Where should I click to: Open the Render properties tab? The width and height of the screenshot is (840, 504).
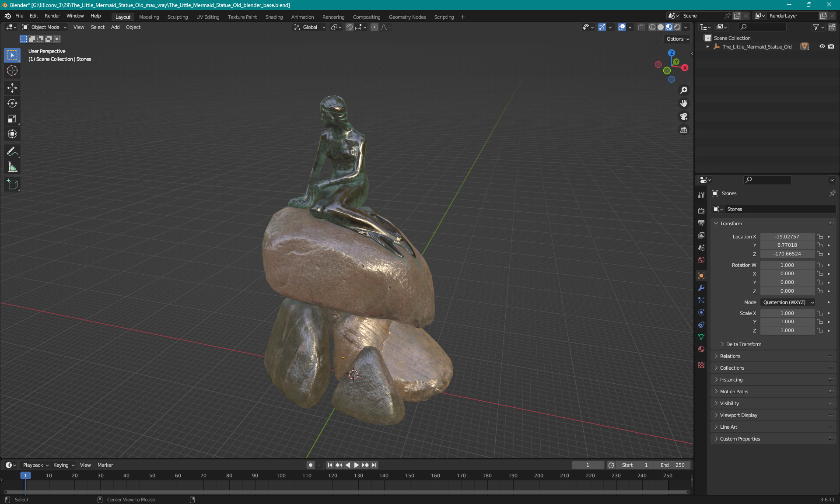tap(701, 210)
